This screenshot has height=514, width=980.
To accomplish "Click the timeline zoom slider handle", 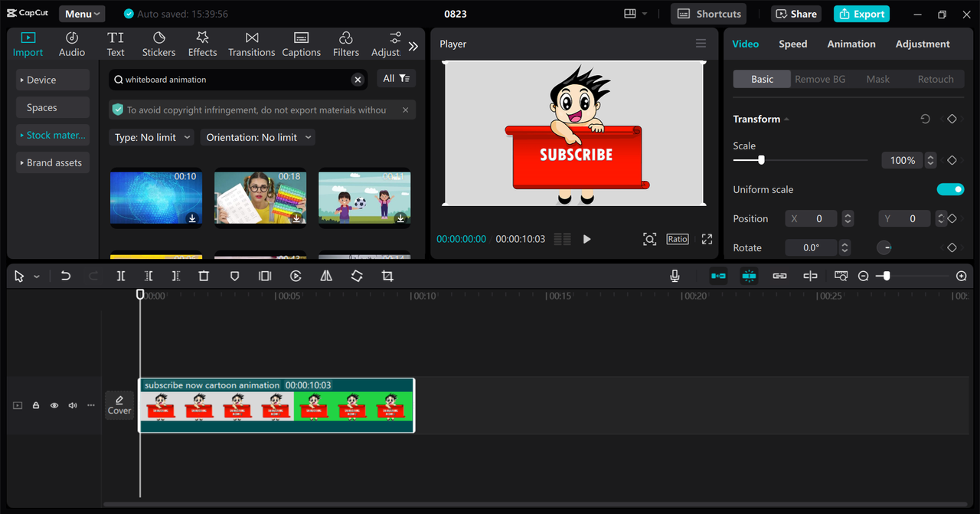I will pos(887,276).
